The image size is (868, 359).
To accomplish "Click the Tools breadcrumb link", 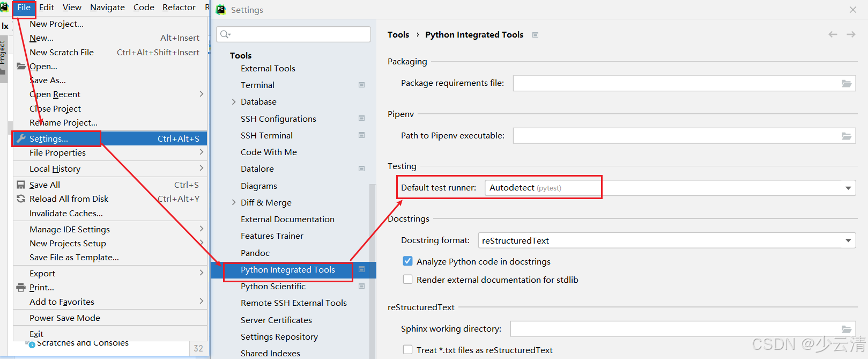I will click(398, 35).
